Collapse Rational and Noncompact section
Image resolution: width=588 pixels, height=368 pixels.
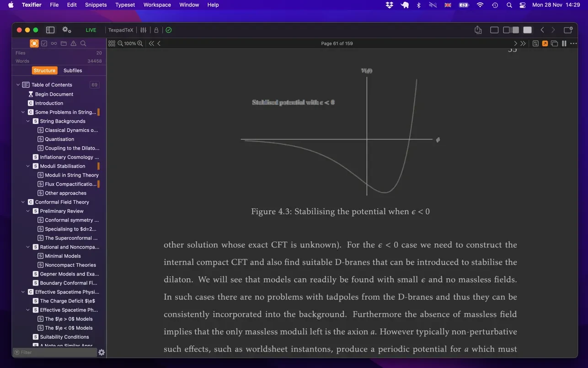[x=28, y=247]
